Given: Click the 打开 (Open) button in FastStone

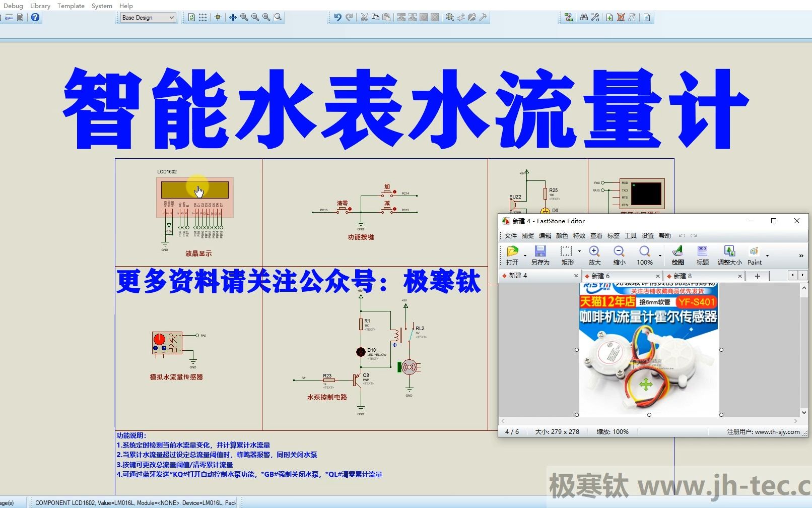Looking at the screenshot, I should point(512,256).
